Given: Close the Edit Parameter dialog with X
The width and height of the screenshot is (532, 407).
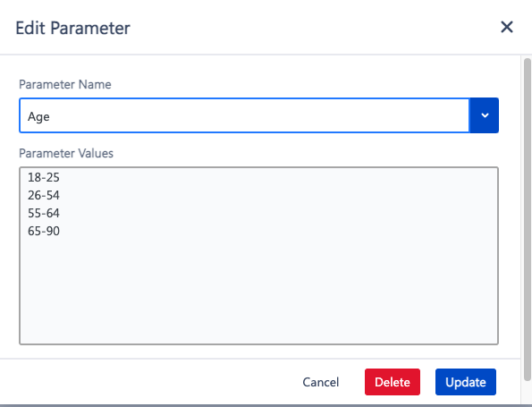Looking at the screenshot, I should (507, 27).
